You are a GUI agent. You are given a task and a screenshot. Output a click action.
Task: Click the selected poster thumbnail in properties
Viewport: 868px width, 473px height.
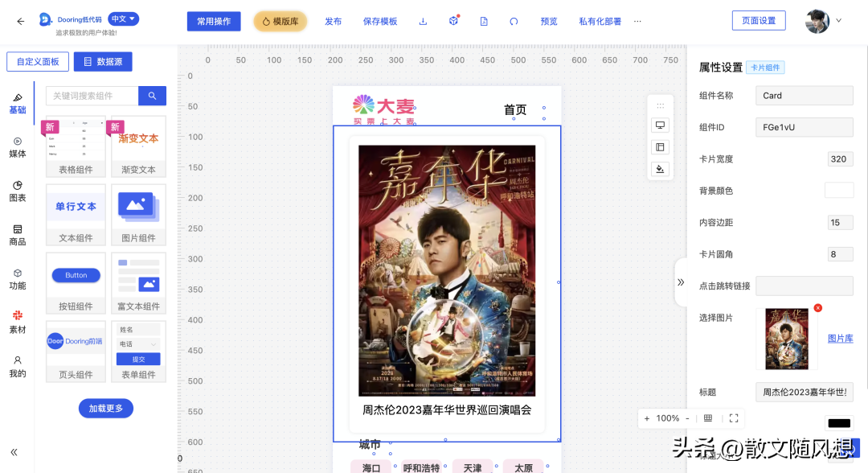[x=787, y=339]
